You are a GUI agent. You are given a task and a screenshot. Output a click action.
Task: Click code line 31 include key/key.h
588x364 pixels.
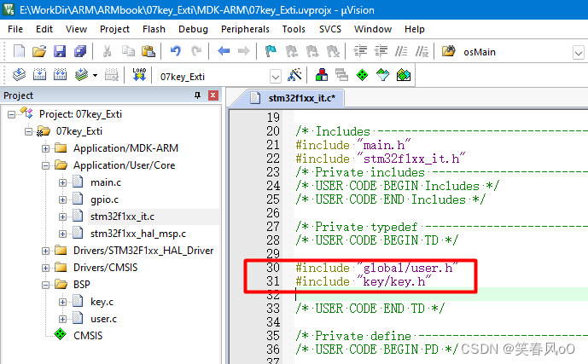tap(363, 281)
